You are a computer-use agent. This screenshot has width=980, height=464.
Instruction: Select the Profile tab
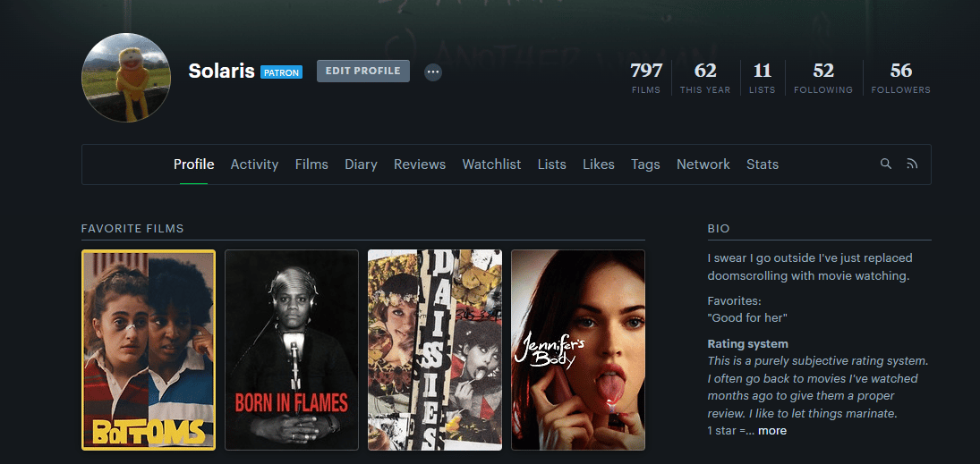[193, 165]
